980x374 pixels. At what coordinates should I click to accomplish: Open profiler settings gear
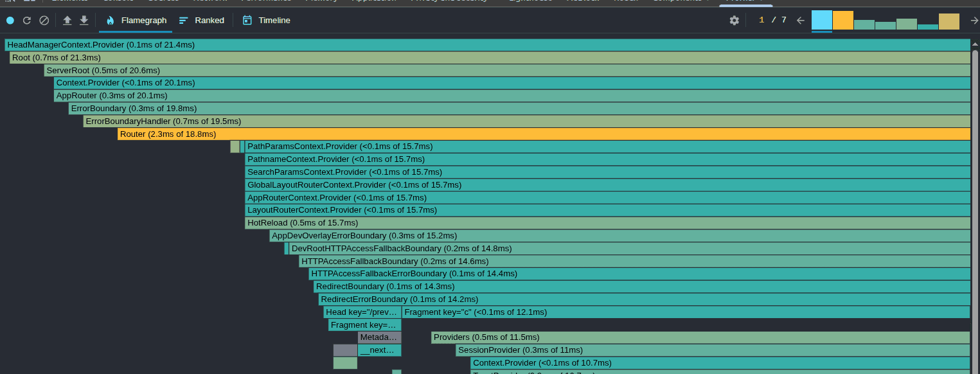734,21
